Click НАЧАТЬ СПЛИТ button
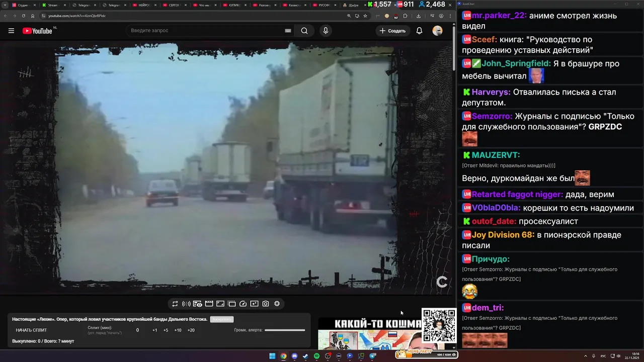Screen dimensions: 644x362 [x=31, y=330]
